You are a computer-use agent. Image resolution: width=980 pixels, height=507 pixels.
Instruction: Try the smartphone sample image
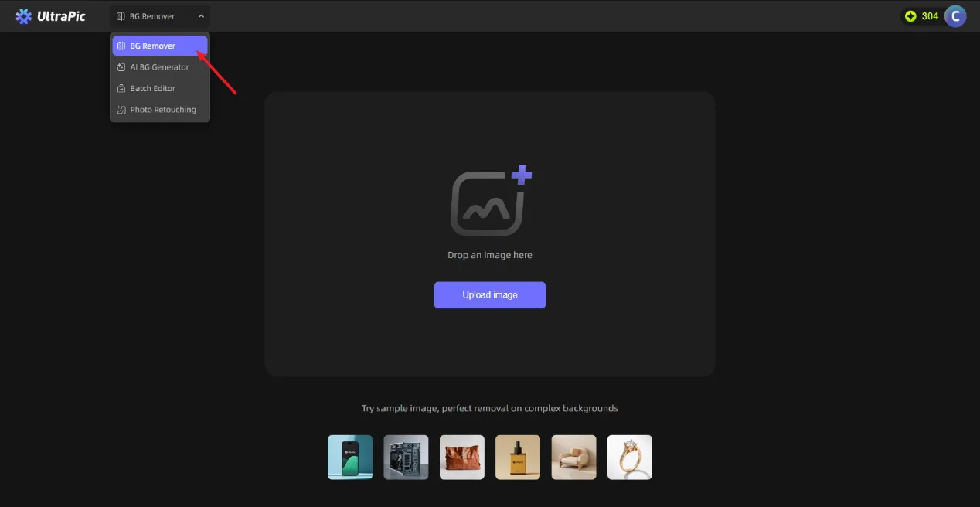pyautogui.click(x=350, y=457)
